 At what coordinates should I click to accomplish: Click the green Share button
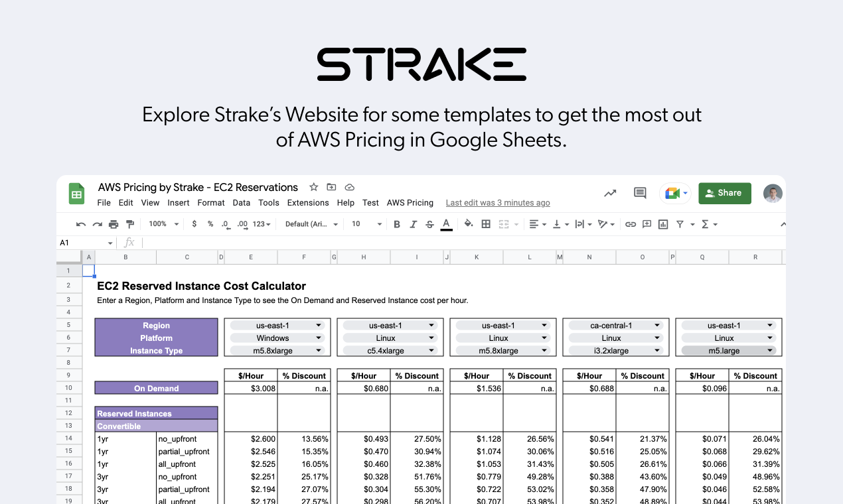(725, 193)
